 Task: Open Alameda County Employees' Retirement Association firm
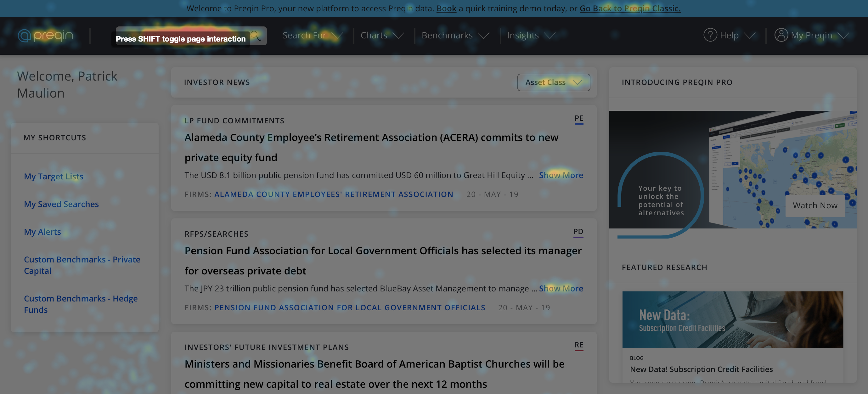pos(334,194)
